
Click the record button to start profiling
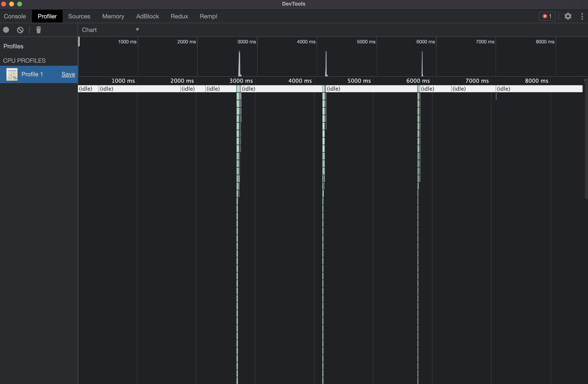point(6,30)
